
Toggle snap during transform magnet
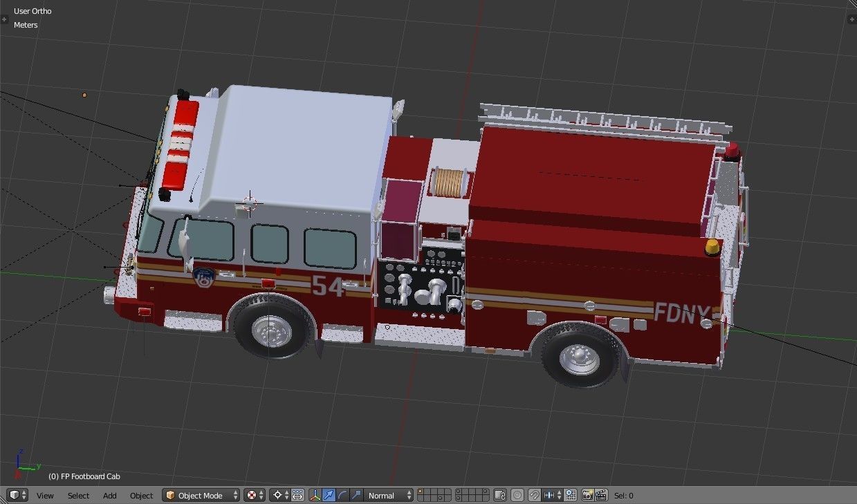[x=535, y=495]
